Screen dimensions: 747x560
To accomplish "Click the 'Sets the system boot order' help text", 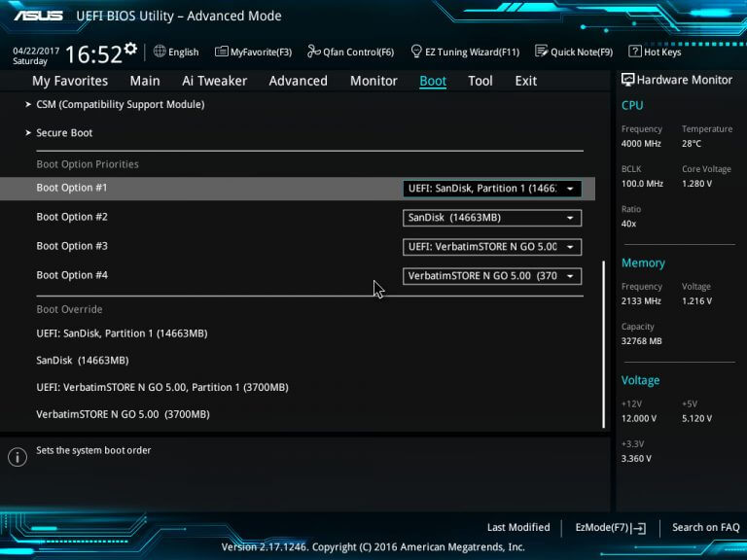I will (93, 450).
